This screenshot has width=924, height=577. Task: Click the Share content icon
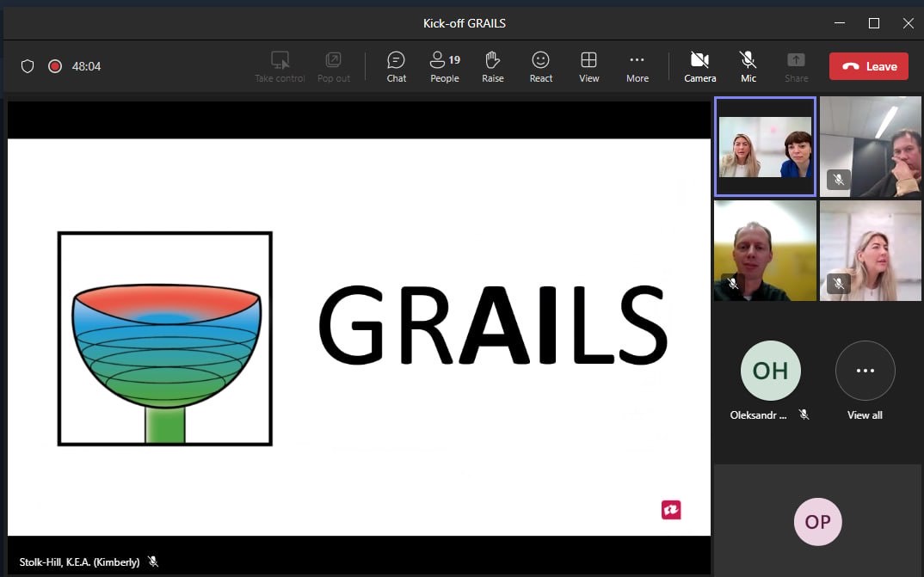point(796,66)
